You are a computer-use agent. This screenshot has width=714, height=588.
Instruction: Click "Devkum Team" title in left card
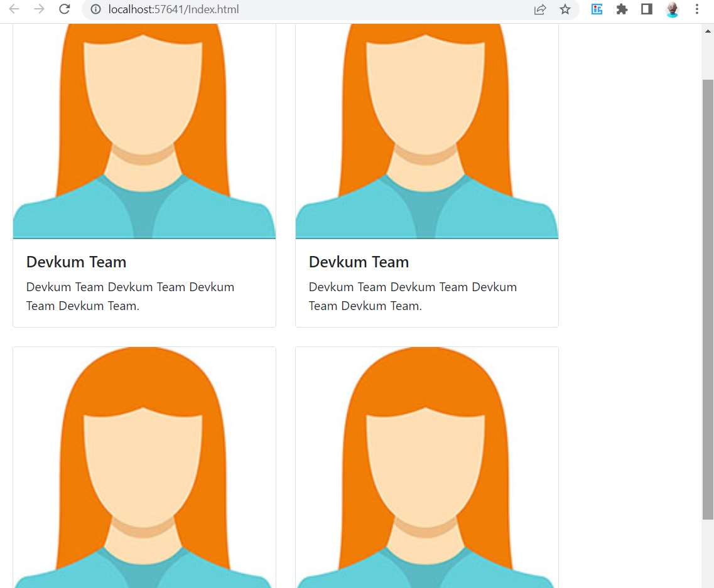pos(76,262)
